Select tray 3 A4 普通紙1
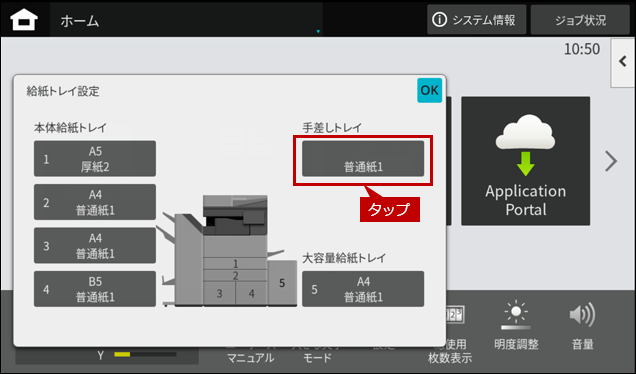This screenshot has width=636, height=374. coord(95,245)
